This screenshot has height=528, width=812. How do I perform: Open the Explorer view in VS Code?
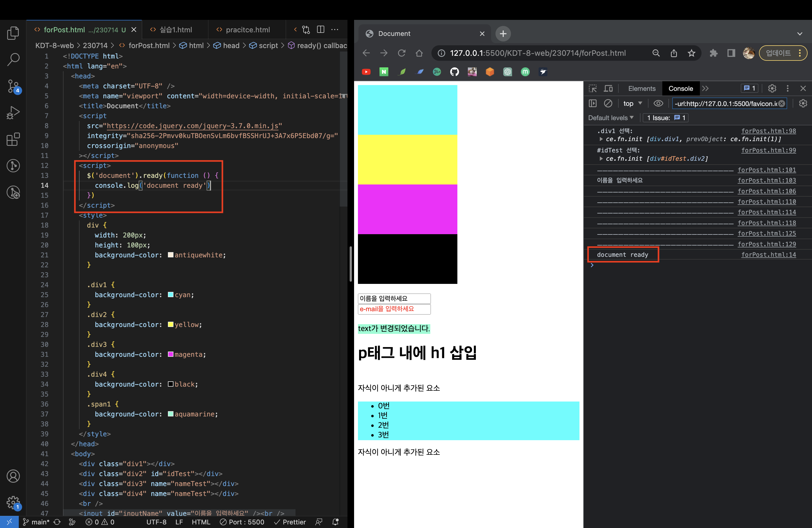pyautogui.click(x=13, y=33)
